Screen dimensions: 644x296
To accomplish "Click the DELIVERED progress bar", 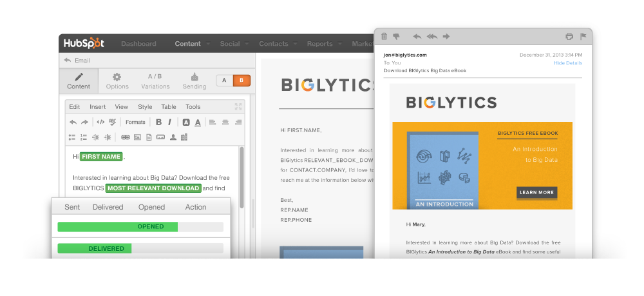I will (x=140, y=248).
